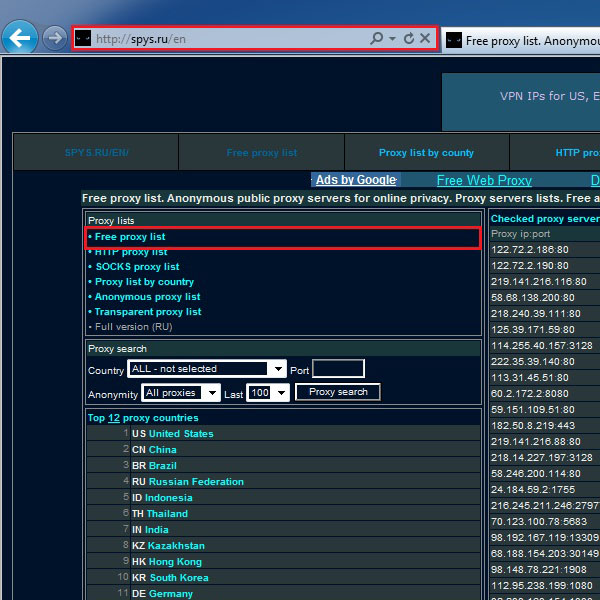Open the HTTP proxy list link

pos(131,252)
